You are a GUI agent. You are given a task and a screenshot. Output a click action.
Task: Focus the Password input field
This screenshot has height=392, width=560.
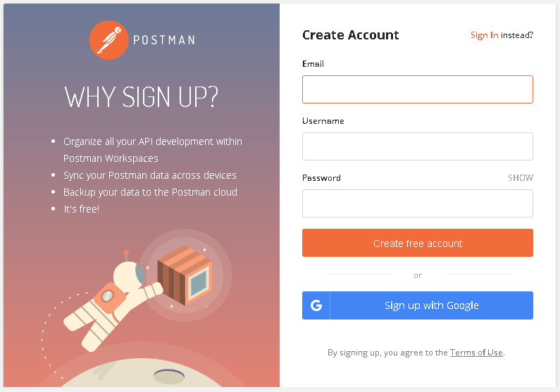[418, 203]
